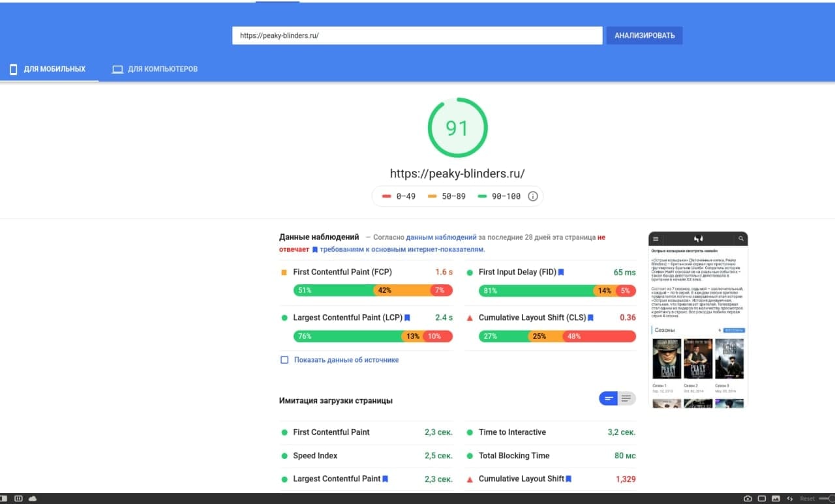835x504 pixels.
Task: Open the info icon next to the score legend
Action: coord(533,196)
